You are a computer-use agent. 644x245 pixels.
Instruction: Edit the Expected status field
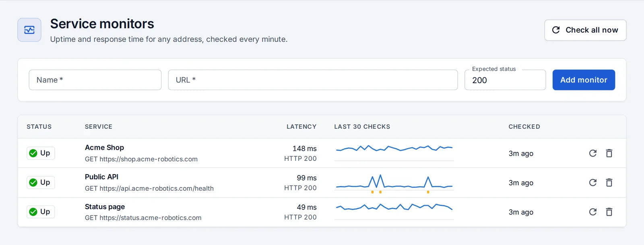tap(505, 80)
